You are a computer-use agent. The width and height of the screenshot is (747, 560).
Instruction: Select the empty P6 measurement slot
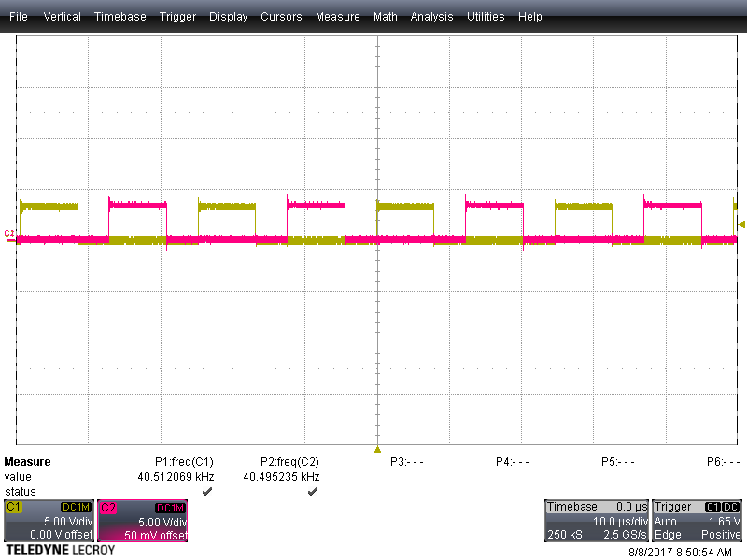[723, 462]
